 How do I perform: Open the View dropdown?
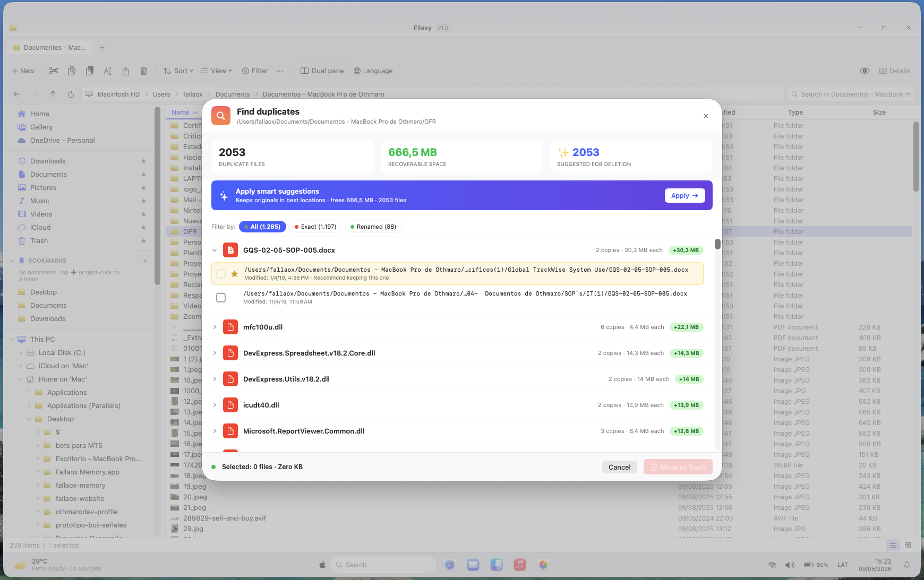click(x=217, y=71)
